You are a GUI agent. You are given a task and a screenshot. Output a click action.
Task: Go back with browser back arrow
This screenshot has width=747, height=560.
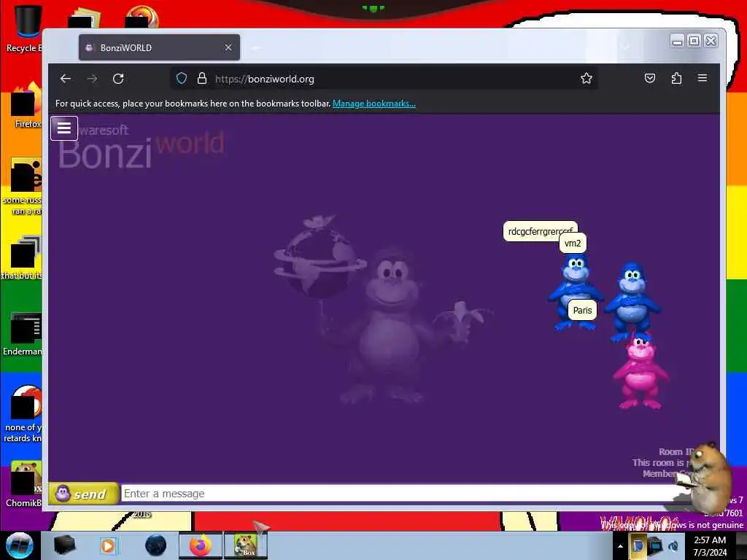coord(66,79)
